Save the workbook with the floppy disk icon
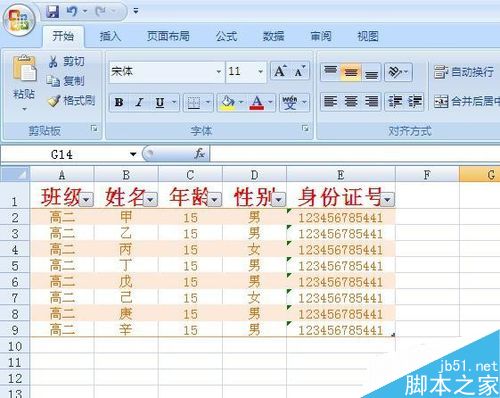500x398 pixels. tap(52, 12)
